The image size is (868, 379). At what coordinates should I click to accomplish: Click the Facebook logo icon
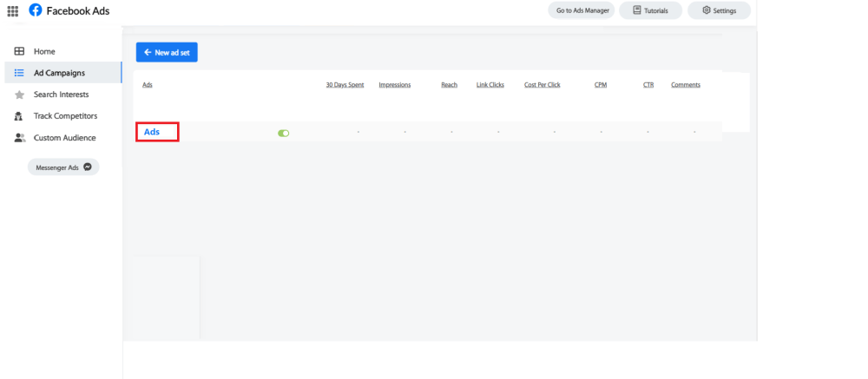point(36,10)
